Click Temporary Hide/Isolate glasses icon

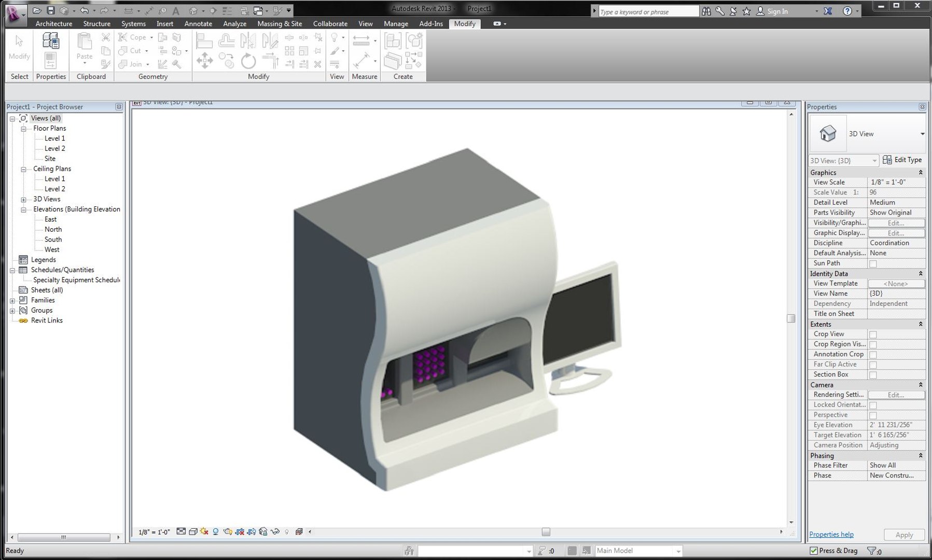click(275, 531)
